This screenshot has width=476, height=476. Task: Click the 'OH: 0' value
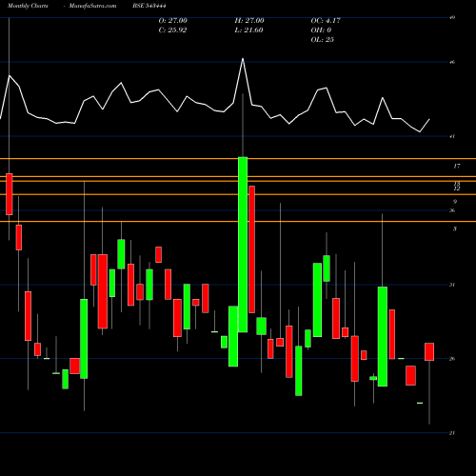[321, 30]
